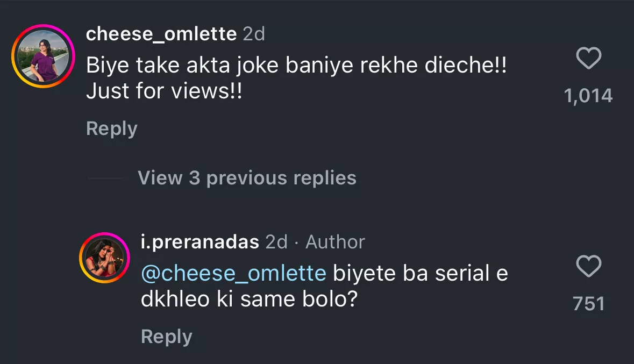Like i.preranadas reply using heart icon
This screenshot has width=634, height=364.
588,267
